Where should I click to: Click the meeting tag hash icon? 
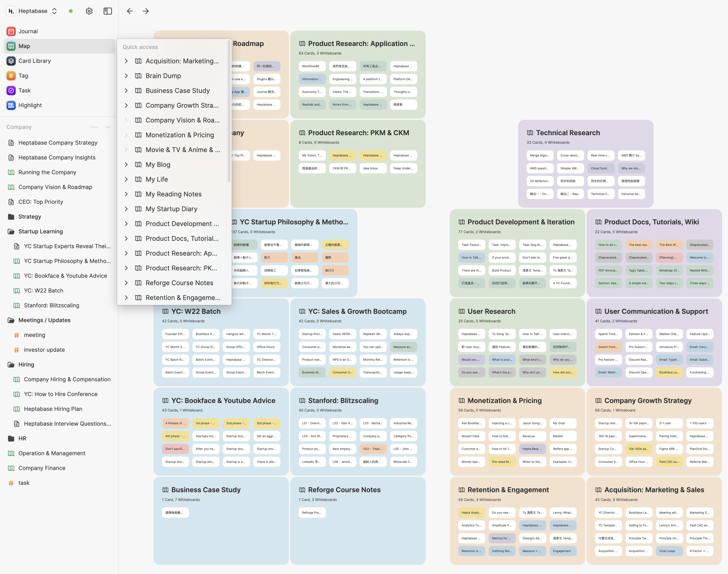(16, 335)
